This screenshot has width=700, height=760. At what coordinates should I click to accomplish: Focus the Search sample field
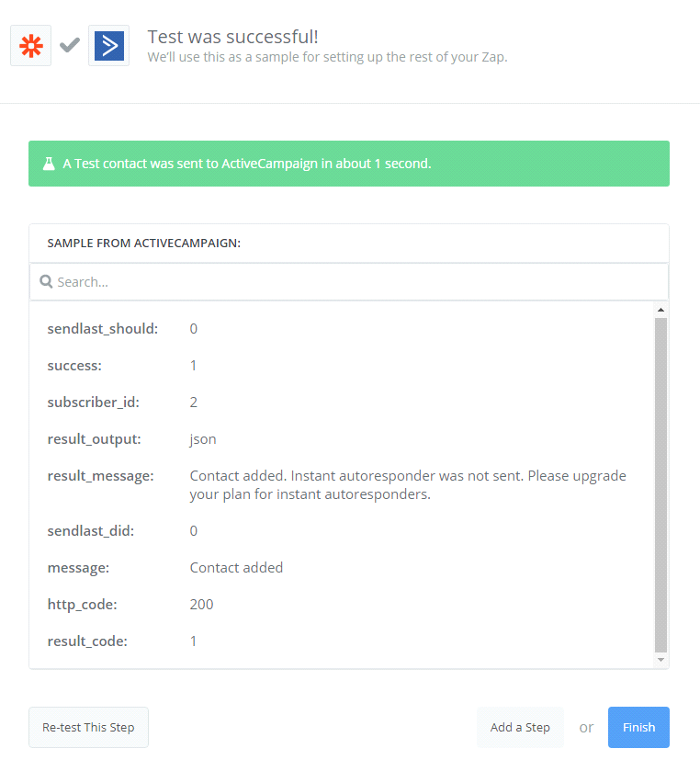click(349, 282)
